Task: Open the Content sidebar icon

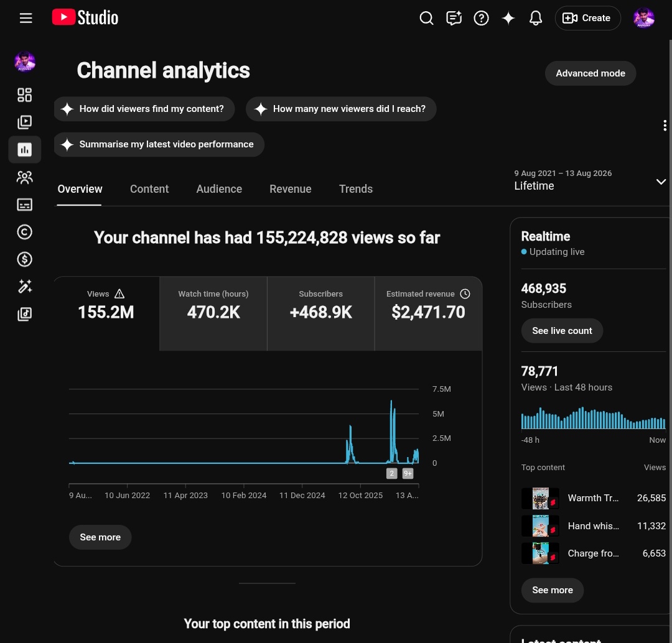Action: click(24, 122)
